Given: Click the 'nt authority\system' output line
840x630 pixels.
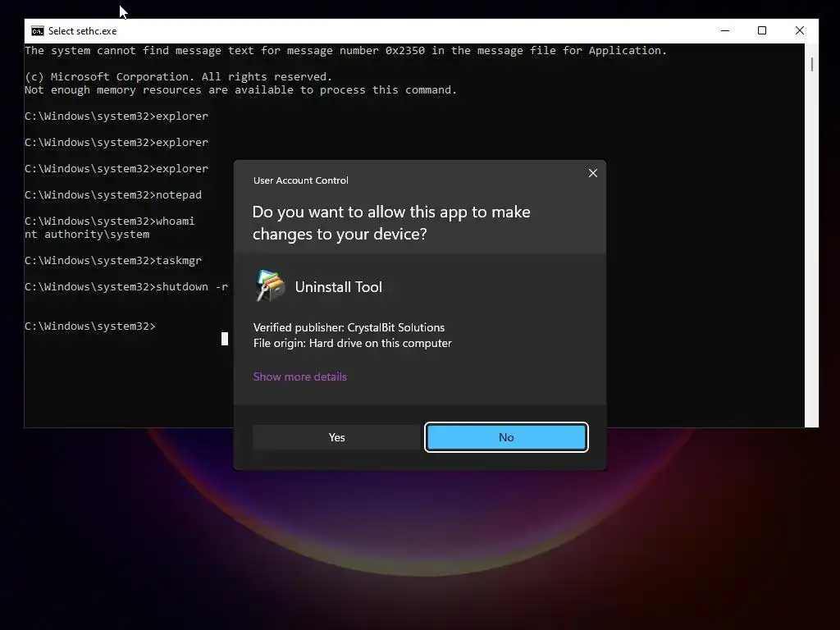Looking at the screenshot, I should click(x=87, y=234).
